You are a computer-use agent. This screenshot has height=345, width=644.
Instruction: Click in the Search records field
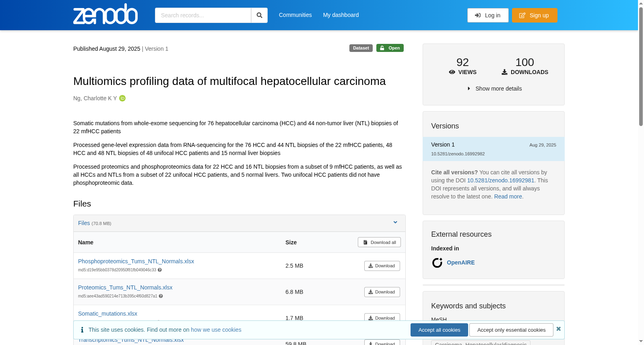tap(203, 15)
